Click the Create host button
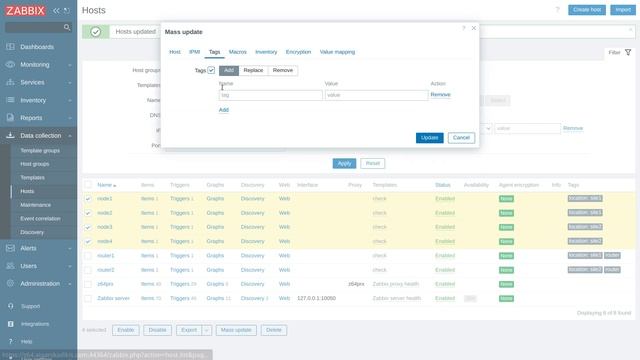 (587, 10)
